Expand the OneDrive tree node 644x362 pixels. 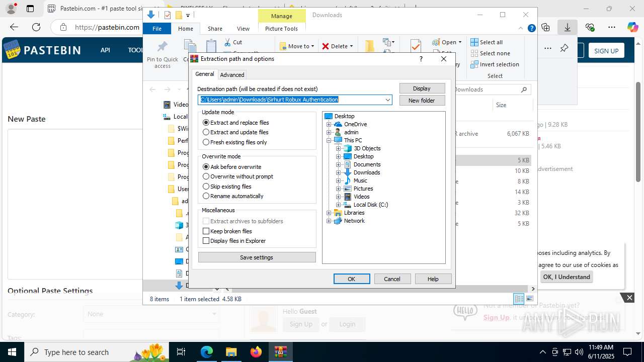pos(329,124)
